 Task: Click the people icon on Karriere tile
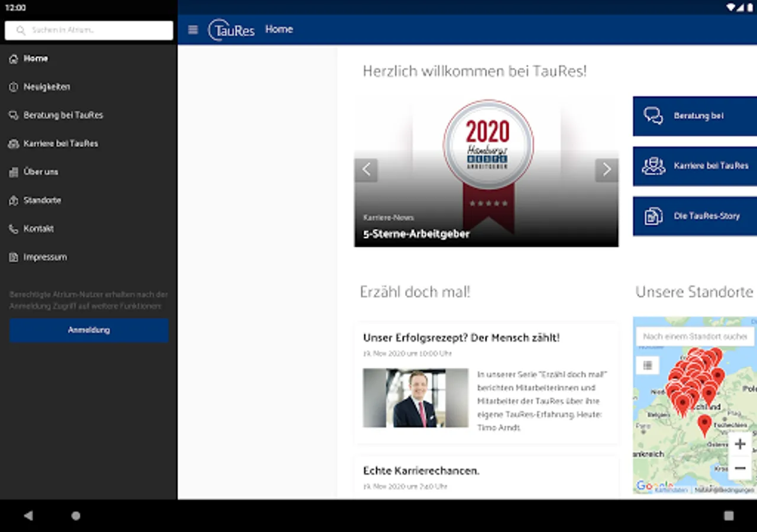point(654,166)
